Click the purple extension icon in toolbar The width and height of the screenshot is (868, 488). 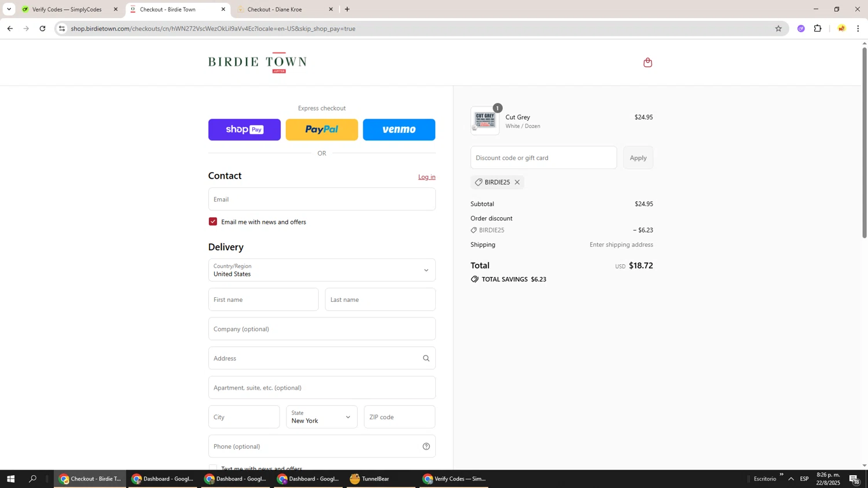coord(801,28)
